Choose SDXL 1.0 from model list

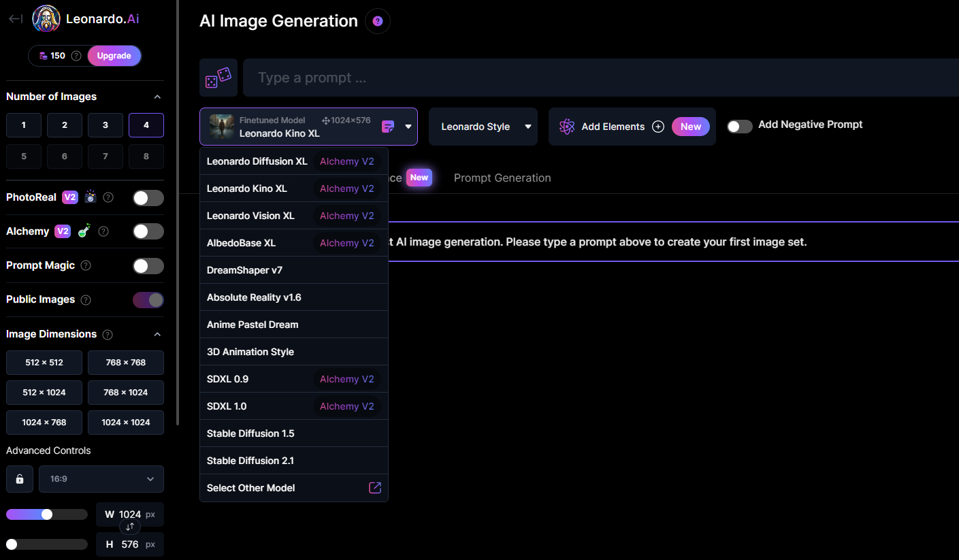(294, 406)
